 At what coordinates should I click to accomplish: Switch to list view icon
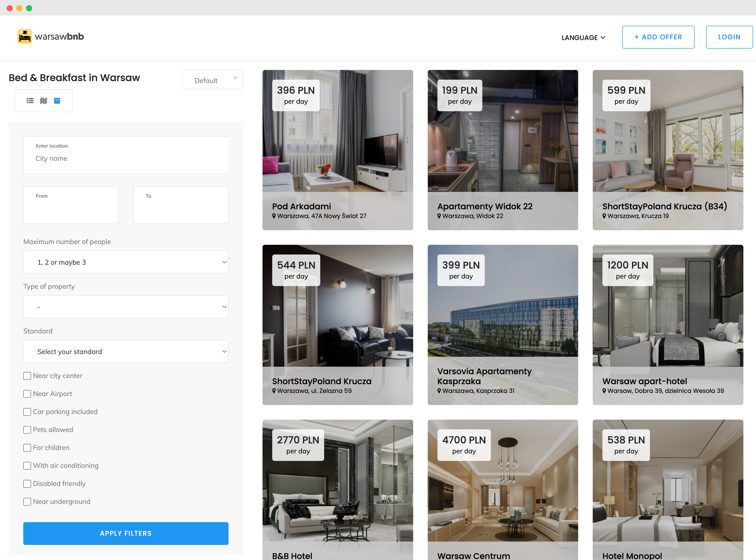tap(30, 101)
